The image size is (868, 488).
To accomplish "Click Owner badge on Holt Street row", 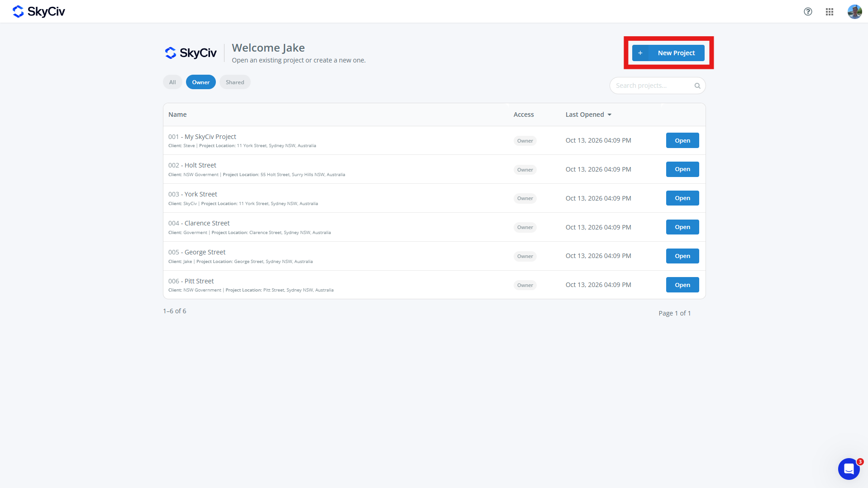I will (525, 170).
